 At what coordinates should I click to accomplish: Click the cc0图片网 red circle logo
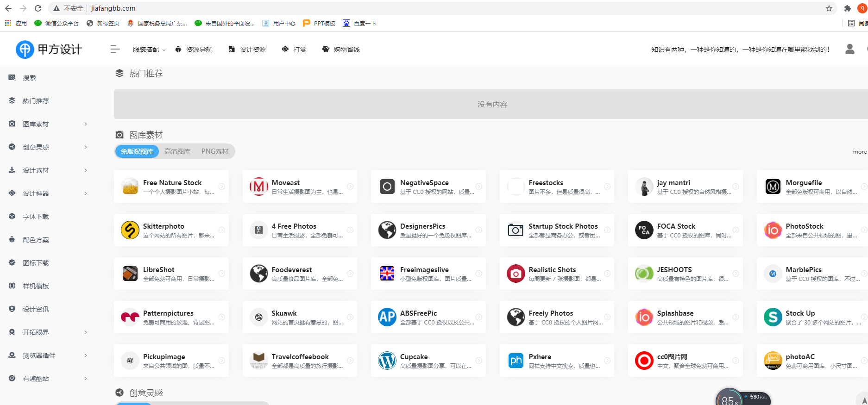pyautogui.click(x=644, y=361)
